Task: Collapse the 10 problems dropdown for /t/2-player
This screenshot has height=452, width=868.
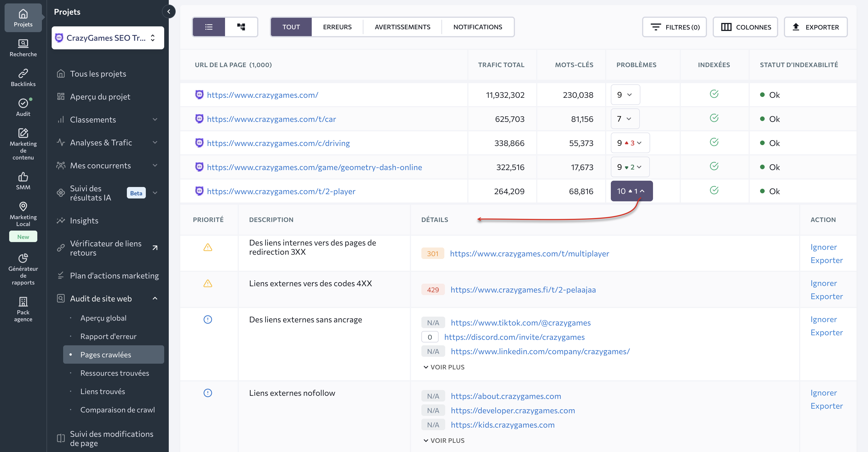Action: tap(631, 191)
